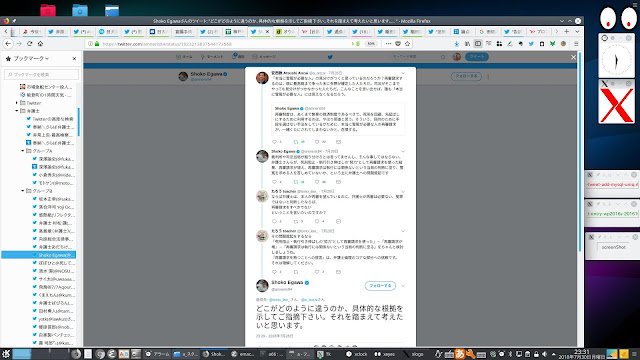Viewport: 640px width, 360px height.
Task: Reload the current page
Action: point(29,43)
